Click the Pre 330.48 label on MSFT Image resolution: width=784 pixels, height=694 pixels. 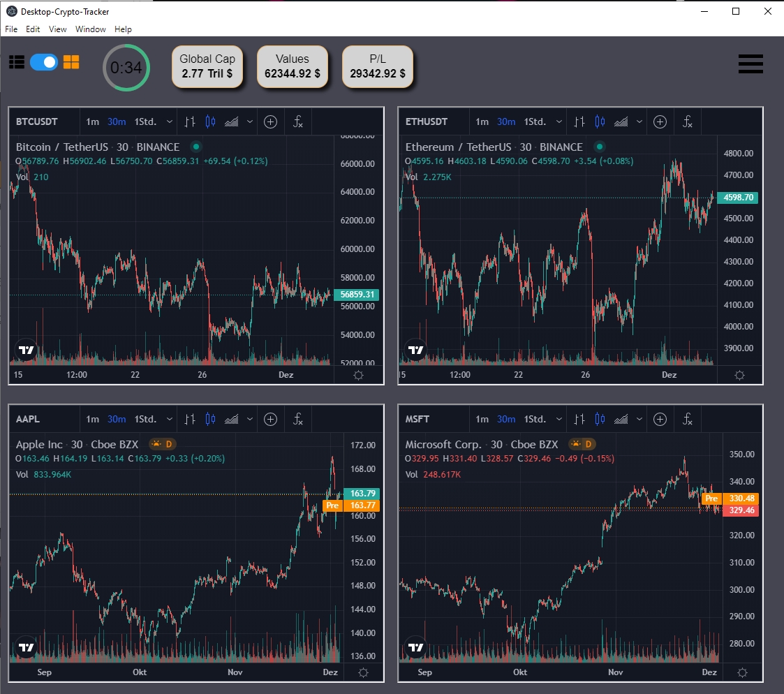[x=730, y=499]
